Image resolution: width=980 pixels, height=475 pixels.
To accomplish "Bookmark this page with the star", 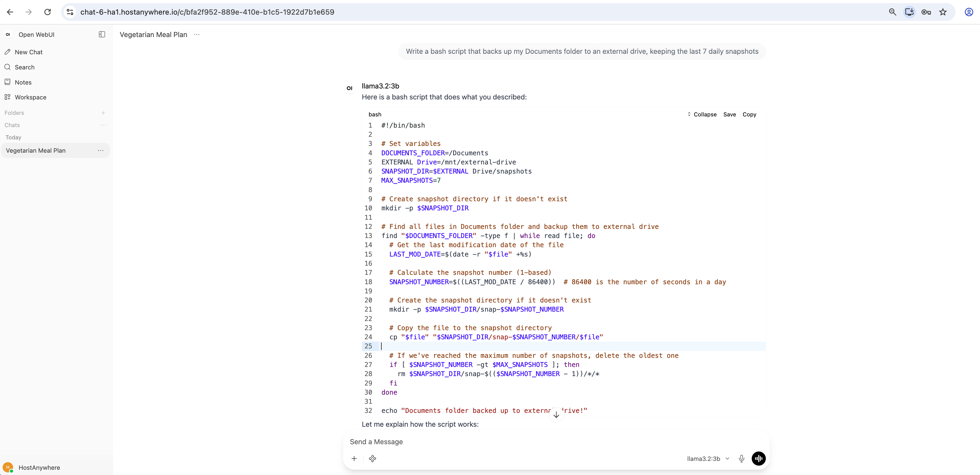I will pos(943,12).
